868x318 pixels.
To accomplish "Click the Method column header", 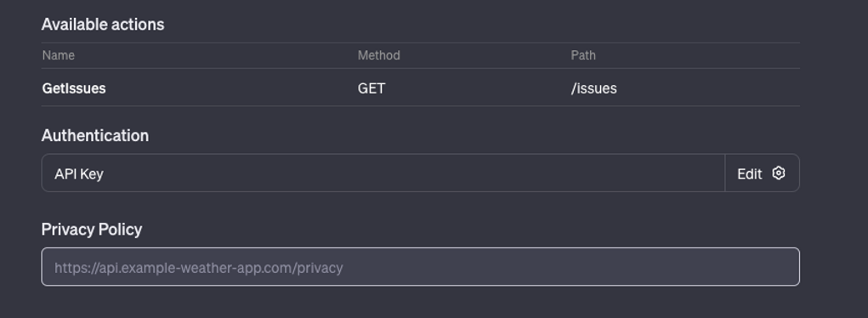I will click(x=378, y=55).
